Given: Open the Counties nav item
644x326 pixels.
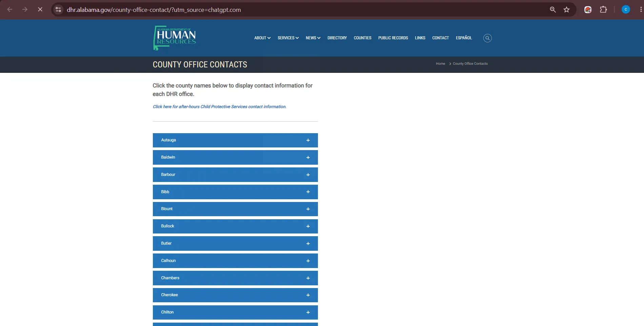Looking at the screenshot, I should [x=362, y=38].
